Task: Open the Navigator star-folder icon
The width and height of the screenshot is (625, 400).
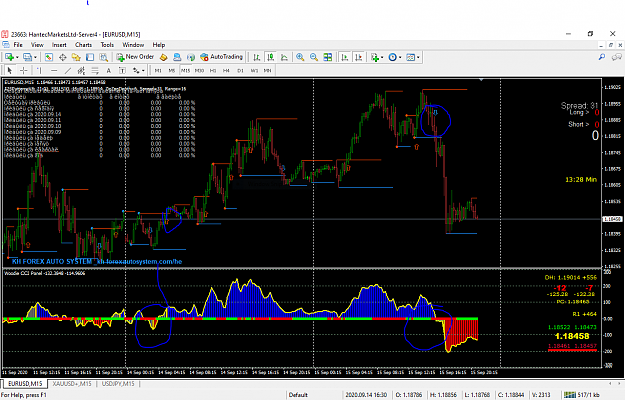Action: [76, 57]
